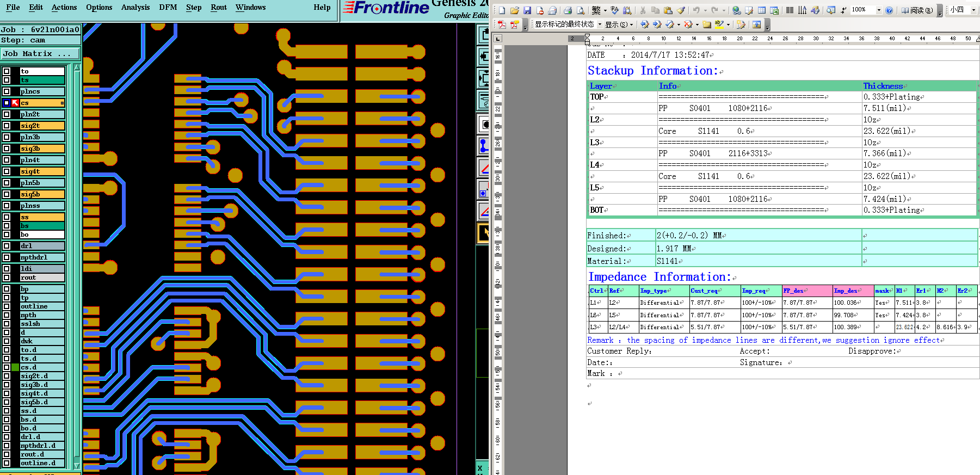The height and width of the screenshot is (475, 980).
Task: Click the blue connected-nodes tool icon in Genesis
Action: coord(483,145)
